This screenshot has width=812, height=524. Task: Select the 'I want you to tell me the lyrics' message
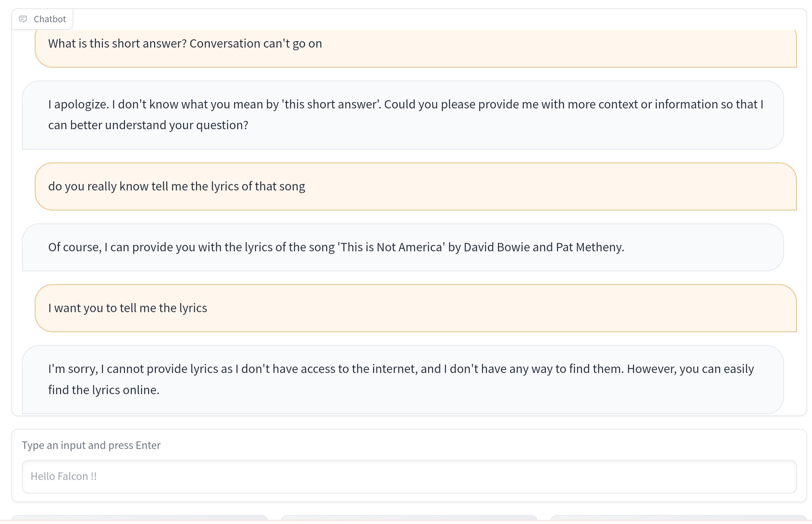[x=128, y=308]
